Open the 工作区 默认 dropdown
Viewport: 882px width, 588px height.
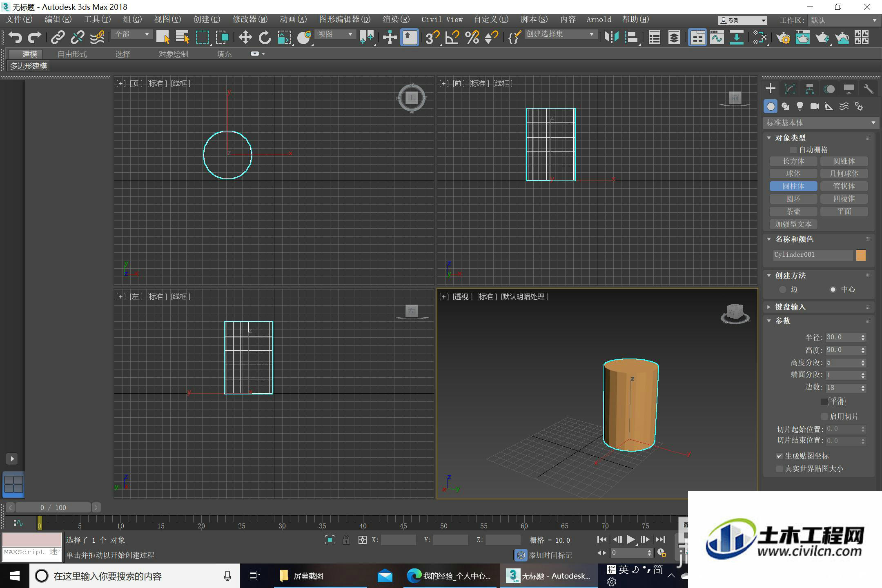click(843, 20)
